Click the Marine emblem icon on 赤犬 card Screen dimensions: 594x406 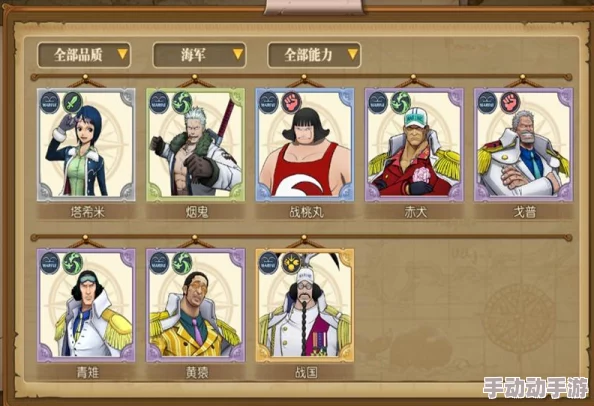(378, 102)
